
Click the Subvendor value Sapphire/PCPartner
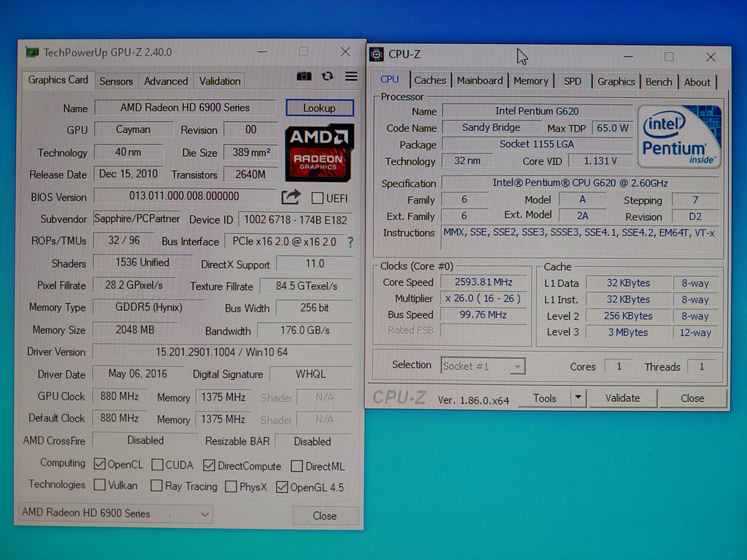(137, 218)
